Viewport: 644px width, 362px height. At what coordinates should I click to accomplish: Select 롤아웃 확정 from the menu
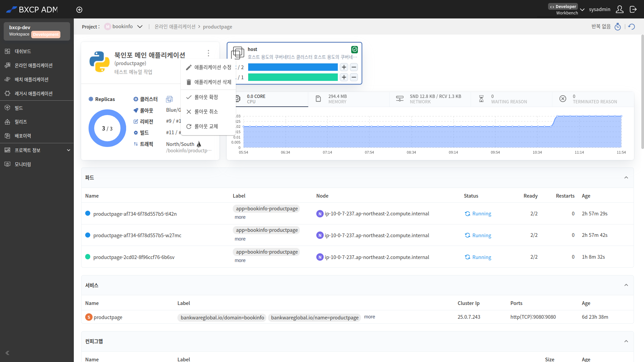208,97
